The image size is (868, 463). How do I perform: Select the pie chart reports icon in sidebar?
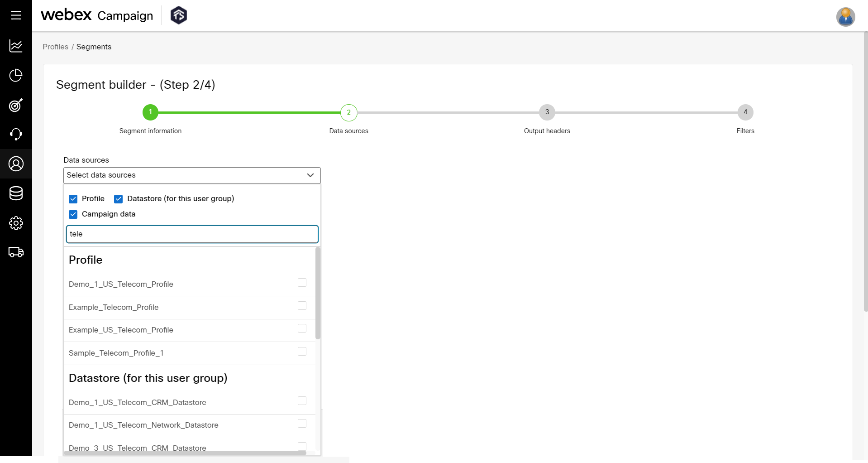(x=16, y=76)
